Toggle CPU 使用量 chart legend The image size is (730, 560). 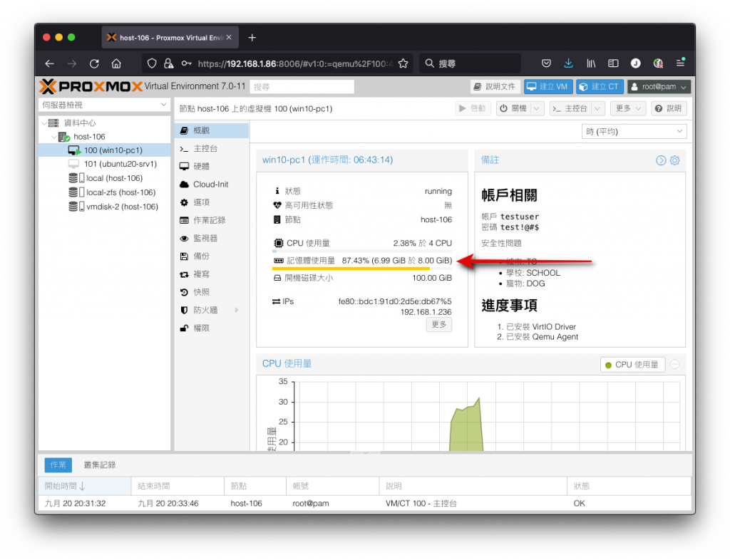coord(632,365)
